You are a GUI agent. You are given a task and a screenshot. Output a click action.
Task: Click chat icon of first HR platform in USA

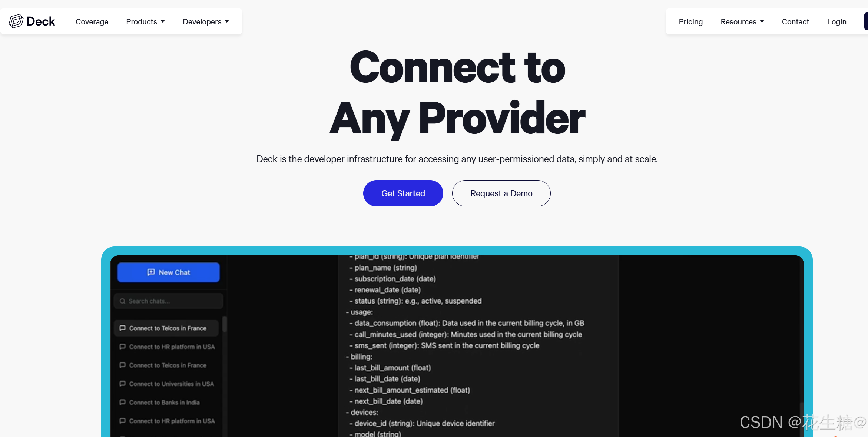point(122,347)
